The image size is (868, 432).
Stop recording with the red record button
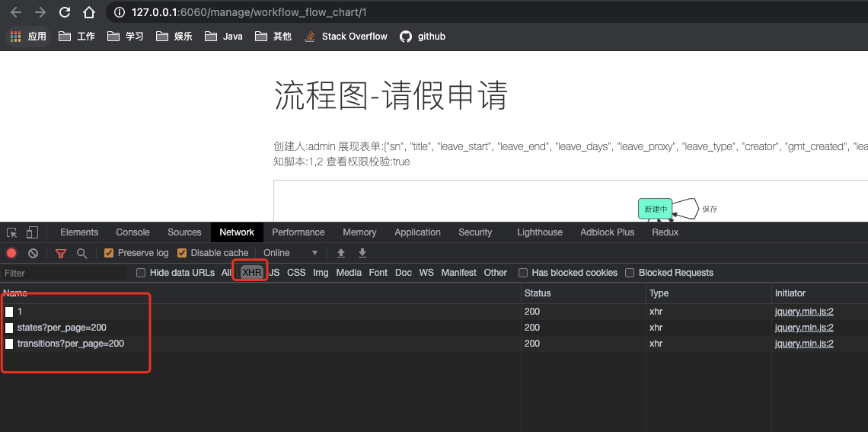click(x=11, y=253)
